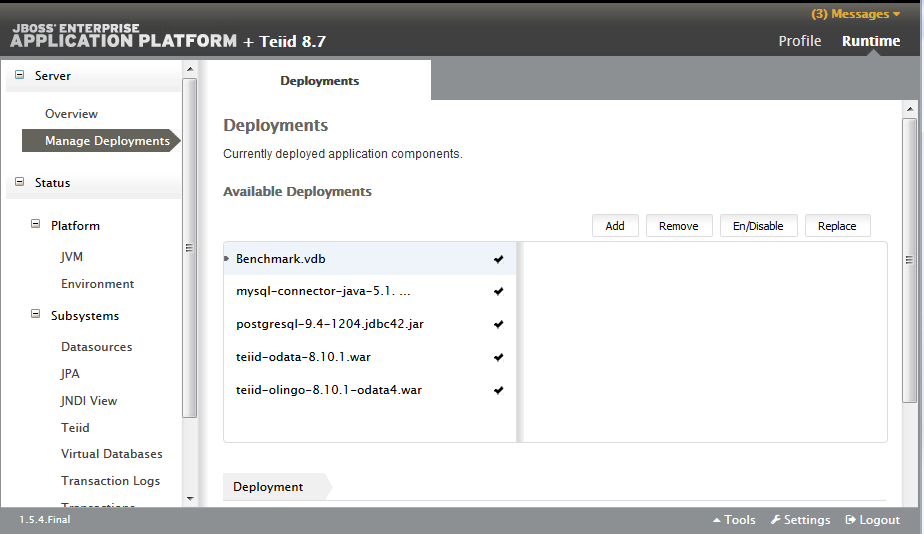Click the enabled checkmark for teiid-odata war
Screen dimensions: 924x534
(499, 357)
